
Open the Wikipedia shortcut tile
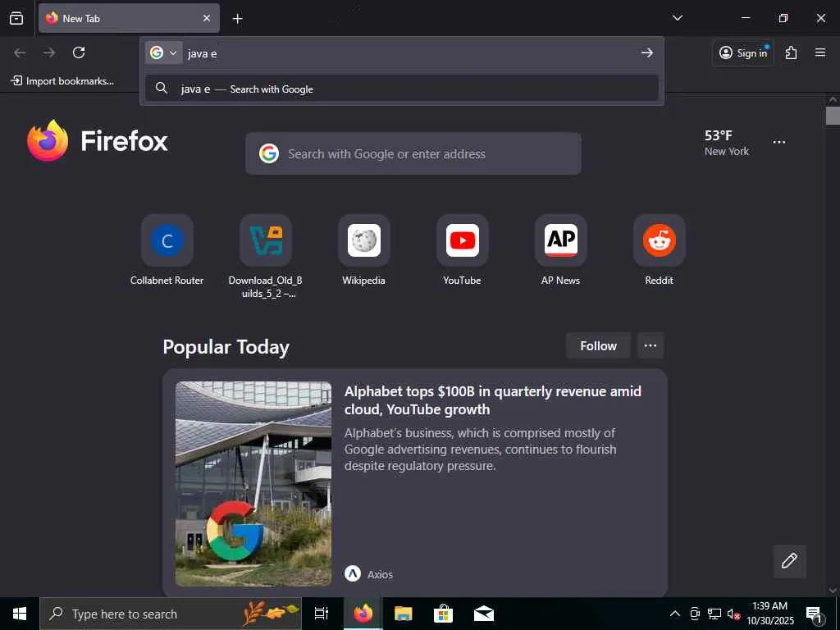pyautogui.click(x=363, y=249)
